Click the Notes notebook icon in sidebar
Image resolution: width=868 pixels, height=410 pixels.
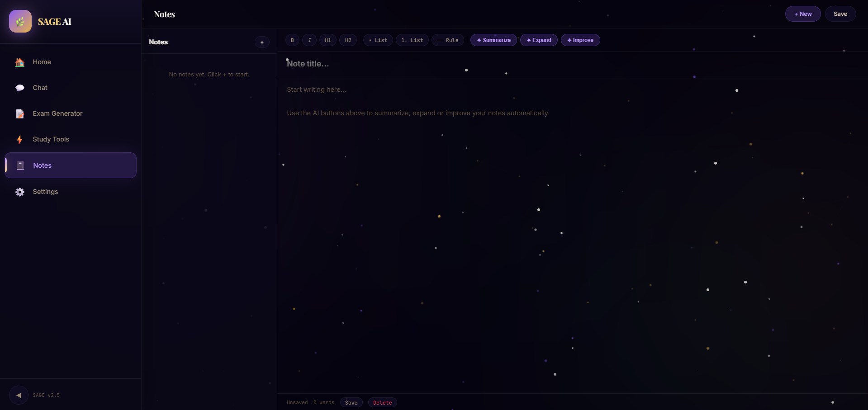click(x=20, y=165)
